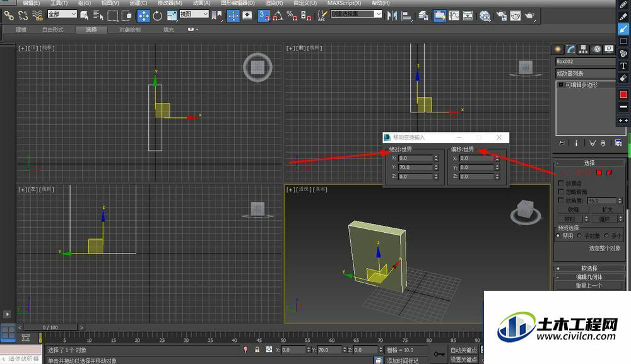Open the MAXScript(X) menu
Viewport: 631px width, 364px height.
[344, 3]
